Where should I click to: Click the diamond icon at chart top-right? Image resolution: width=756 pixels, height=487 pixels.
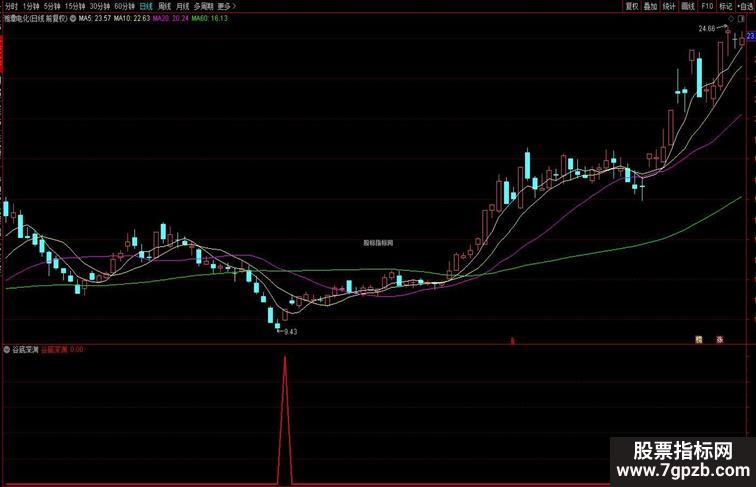pyautogui.click(x=731, y=19)
